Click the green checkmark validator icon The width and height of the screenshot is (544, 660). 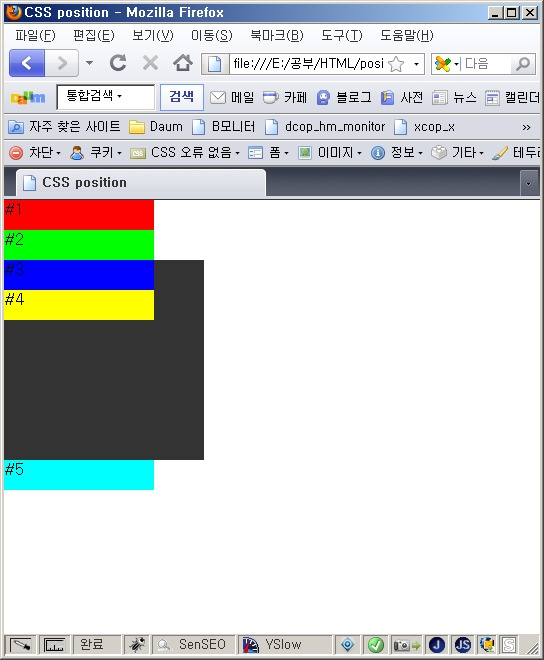point(376,644)
